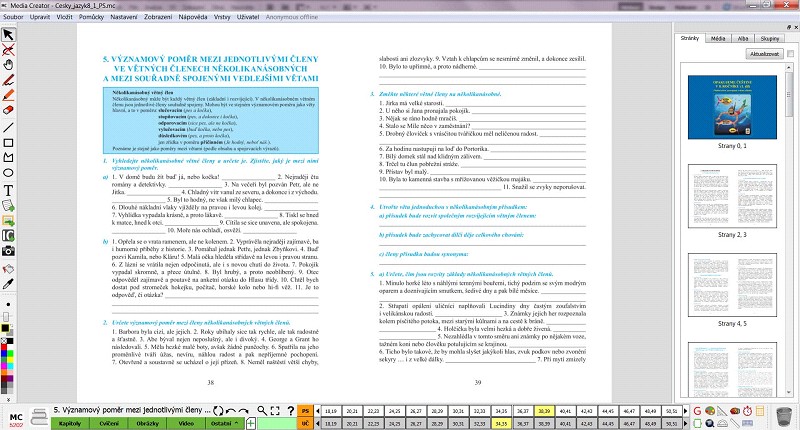
Task: Click the green Kapitoly button
Action: pos(70,423)
